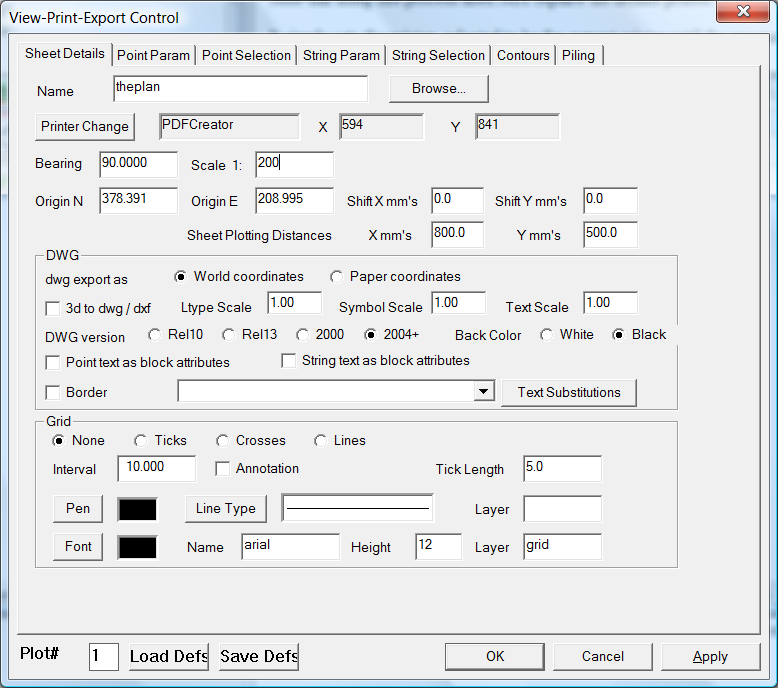Click the black Pen color swatch
The width and height of the screenshot is (778, 688).
[138, 509]
